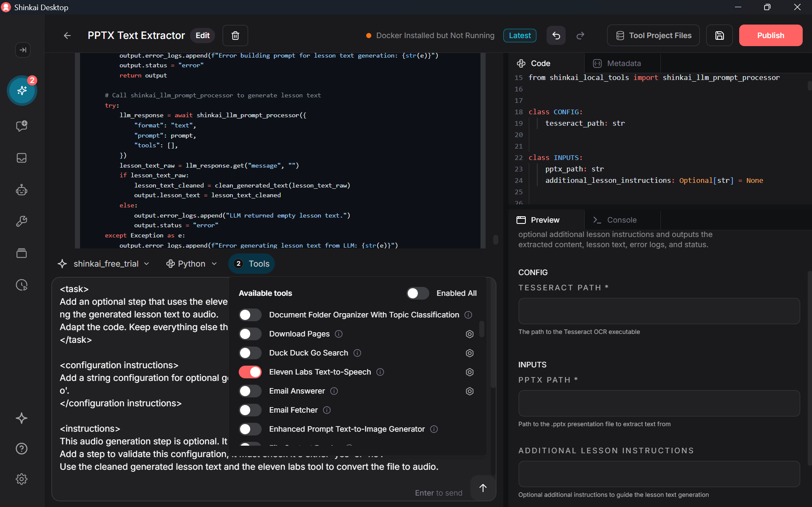Screen dimensions: 812x507
Task: Open settings gear for Eleven Labs Text-to-Speech
Action: (x=470, y=372)
